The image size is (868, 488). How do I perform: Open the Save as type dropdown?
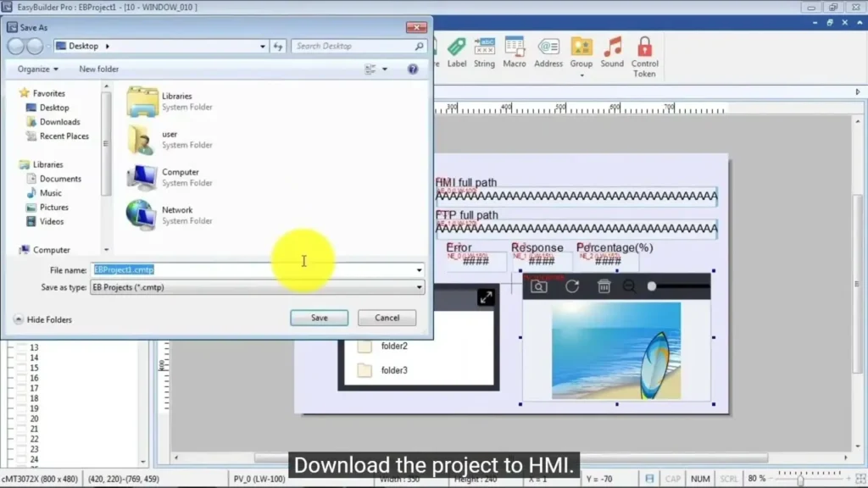tap(420, 287)
